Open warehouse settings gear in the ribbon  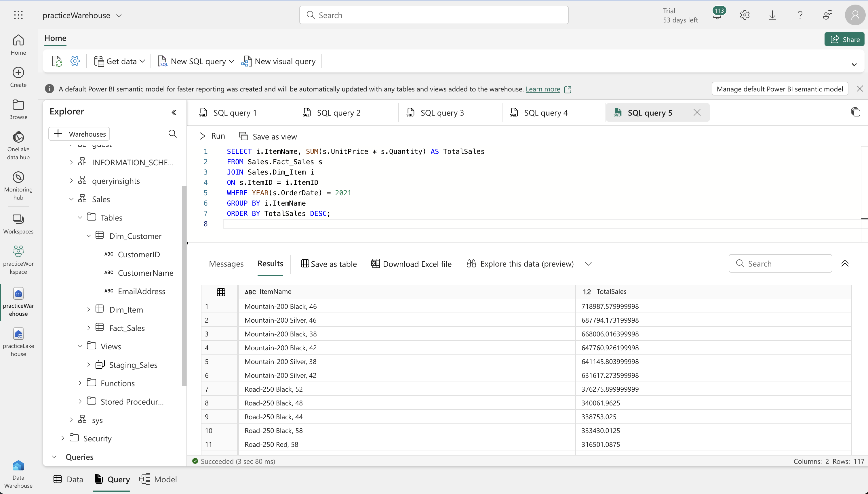(75, 61)
